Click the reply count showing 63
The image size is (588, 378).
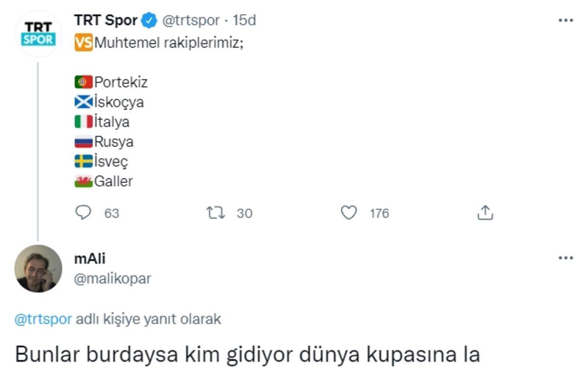(x=111, y=213)
